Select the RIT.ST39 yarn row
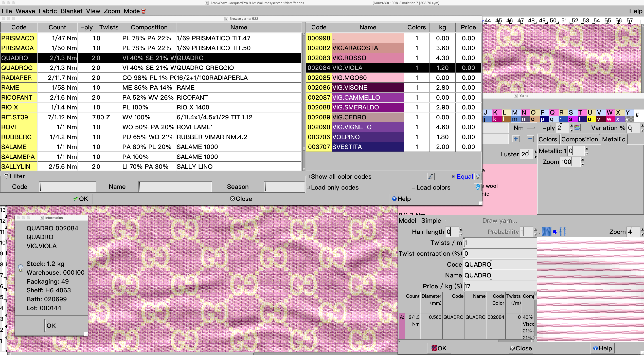The height and width of the screenshot is (355, 644). 151,117
